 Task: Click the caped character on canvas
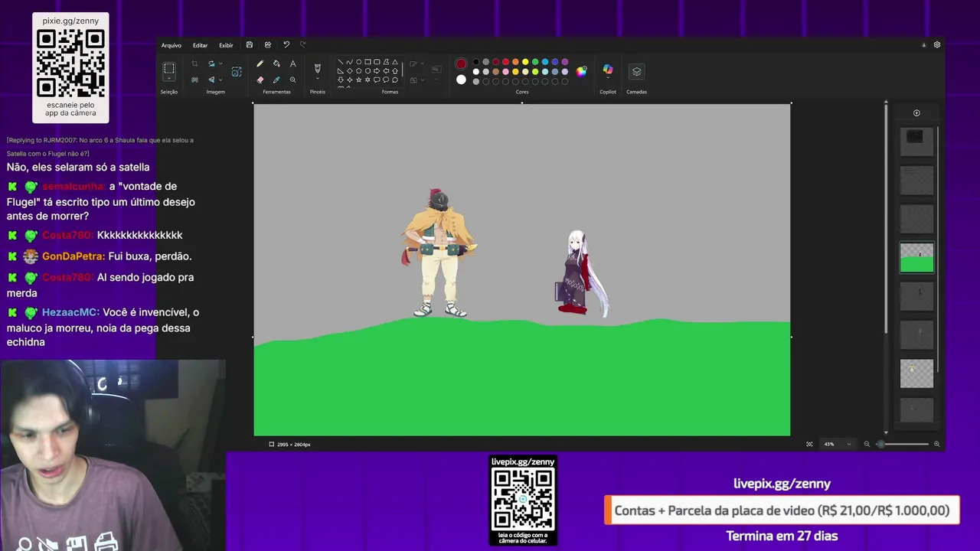pos(439,253)
